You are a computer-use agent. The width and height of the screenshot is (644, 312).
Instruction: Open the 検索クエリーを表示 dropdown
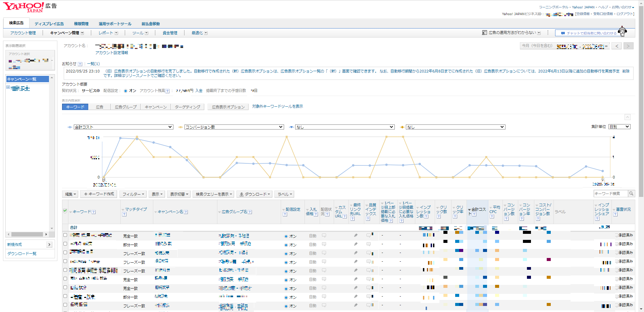pos(214,194)
